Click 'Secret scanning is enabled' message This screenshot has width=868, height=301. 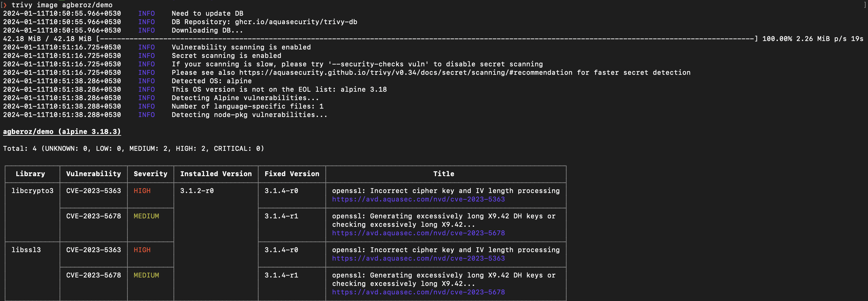tap(226, 55)
